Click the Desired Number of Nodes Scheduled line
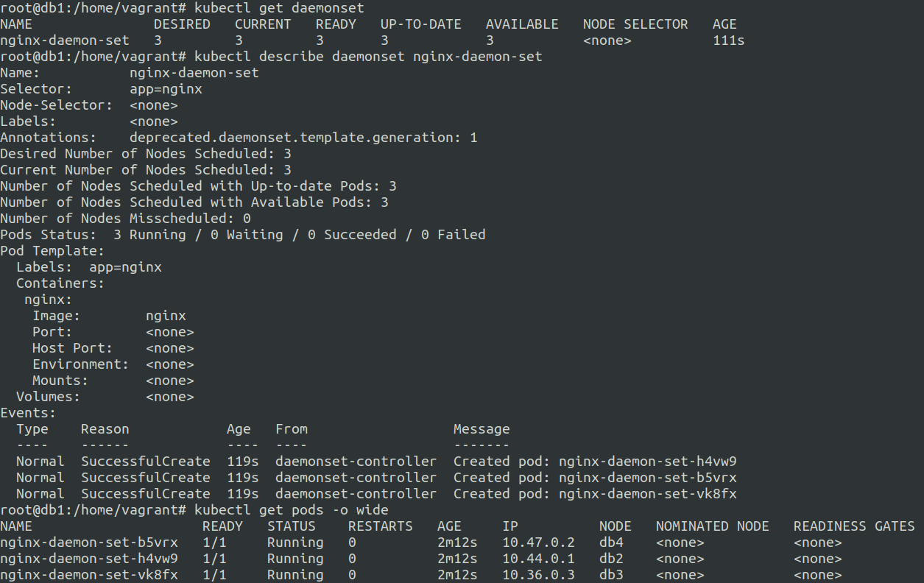The height and width of the screenshot is (583, 924). [x=146, y=154]
